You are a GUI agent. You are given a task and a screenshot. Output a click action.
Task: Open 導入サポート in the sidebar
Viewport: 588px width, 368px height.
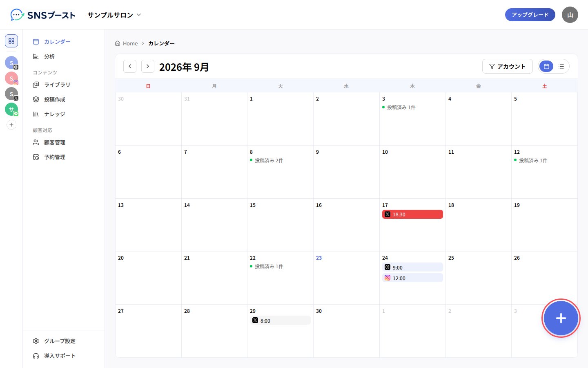coord(64,356)
